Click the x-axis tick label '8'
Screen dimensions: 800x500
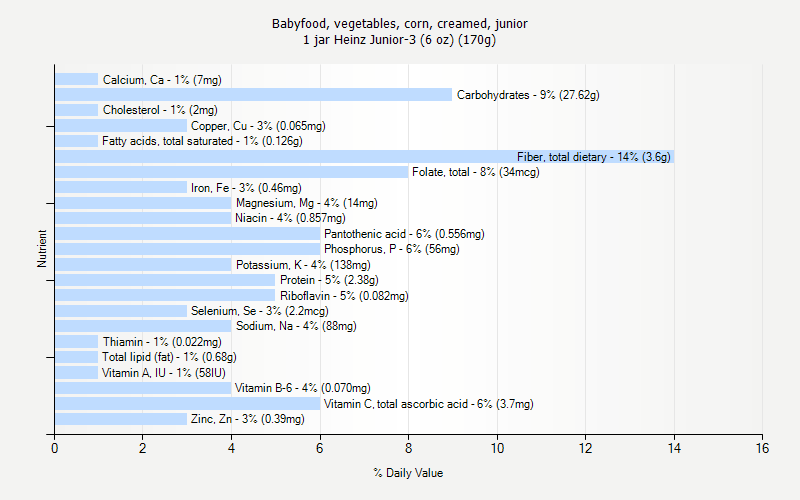[408, 448]
